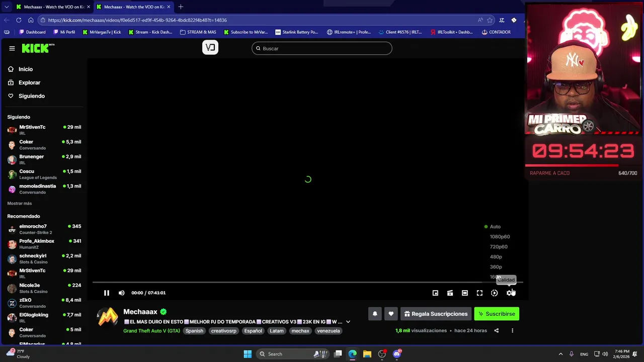This screenshot has height=362, width=644.
Task: Mute the video volume
Action: tap(121, 293)
